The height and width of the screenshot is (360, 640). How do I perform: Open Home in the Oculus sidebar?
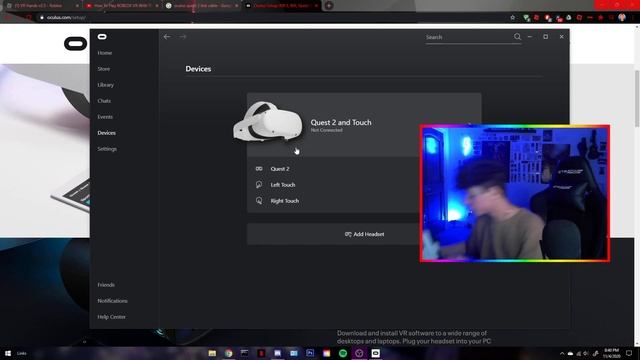[x=104, y=53]
